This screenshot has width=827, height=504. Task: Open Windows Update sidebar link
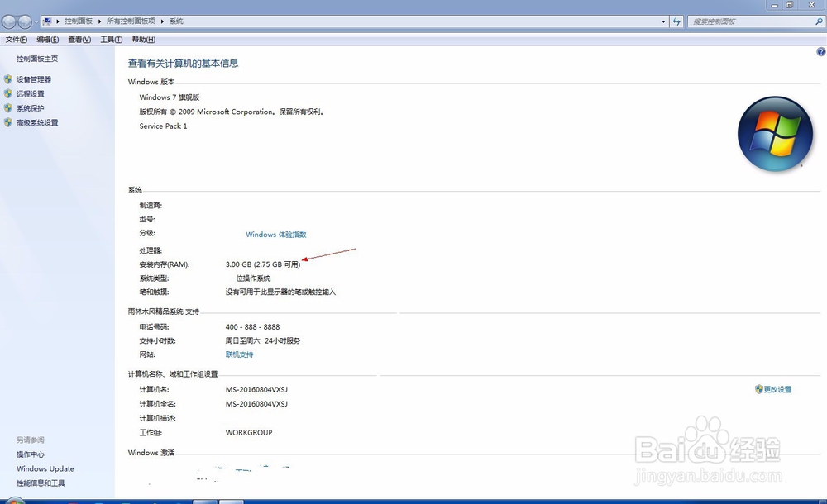[x=45, y=468]
